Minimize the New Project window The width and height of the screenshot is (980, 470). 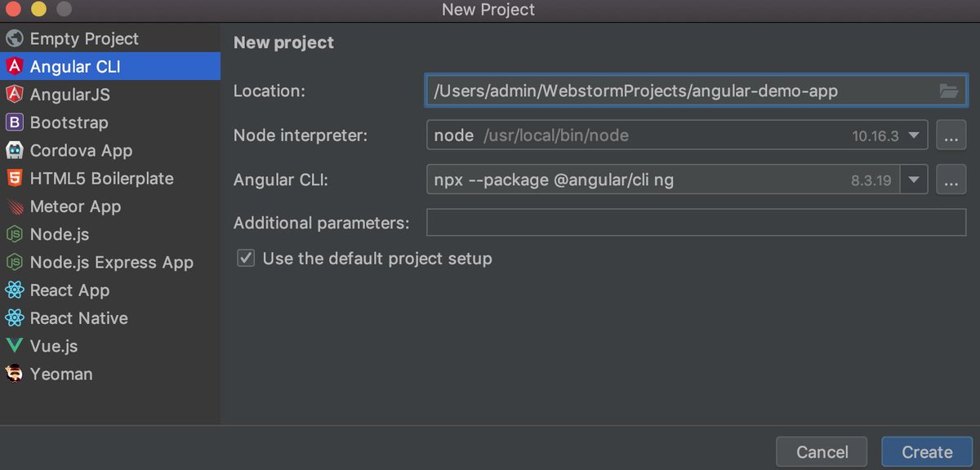(38, 10)
